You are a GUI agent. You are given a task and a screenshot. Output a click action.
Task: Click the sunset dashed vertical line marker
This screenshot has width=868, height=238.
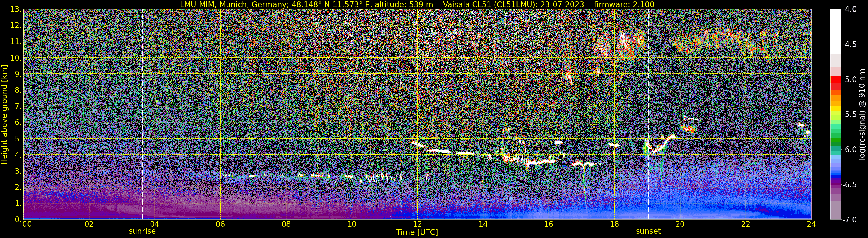(648, 114)
